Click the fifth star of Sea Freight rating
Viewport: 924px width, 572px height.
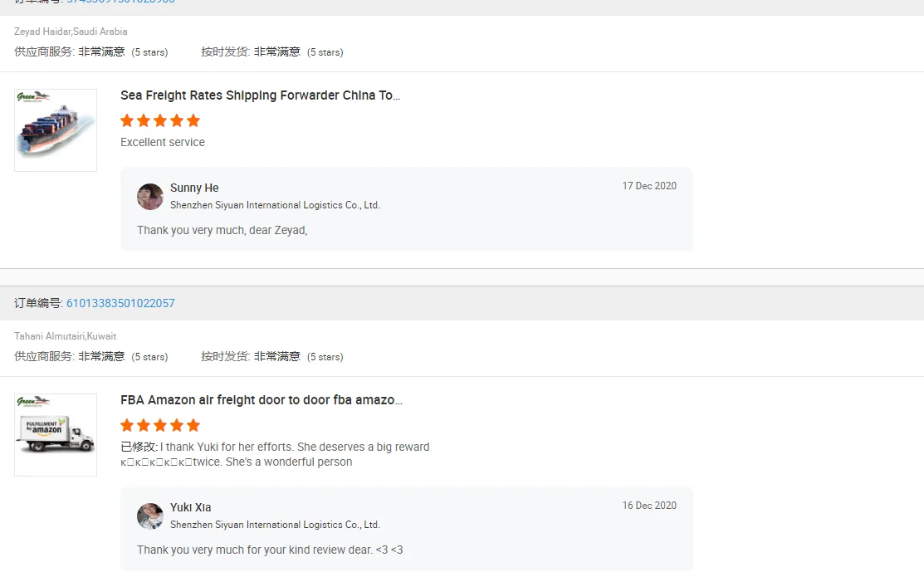(x=193, y=120)
